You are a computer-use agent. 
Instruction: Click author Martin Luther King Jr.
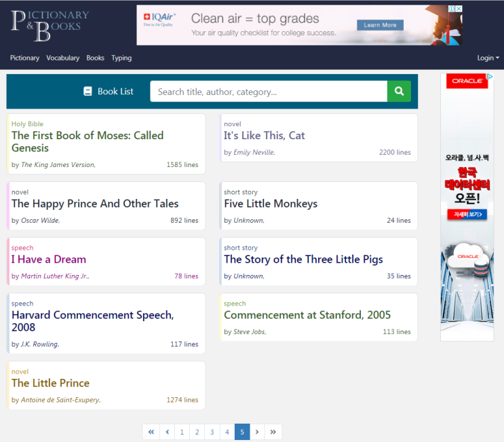click(x=55, y=276)
